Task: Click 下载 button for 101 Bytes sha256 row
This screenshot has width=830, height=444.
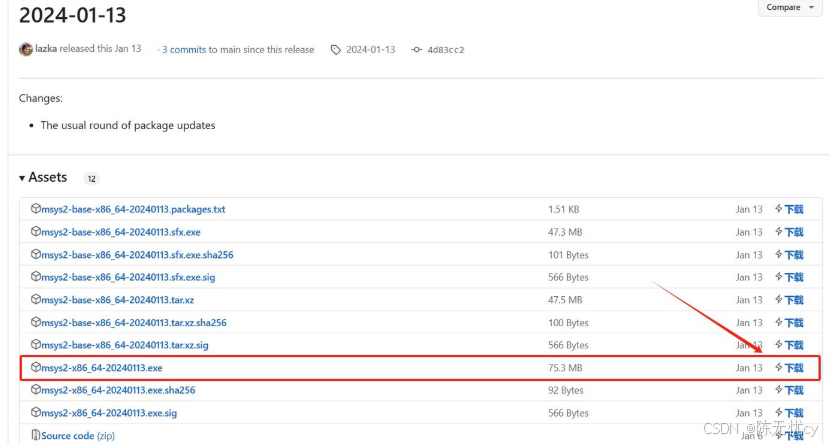Action: point(789,255)
